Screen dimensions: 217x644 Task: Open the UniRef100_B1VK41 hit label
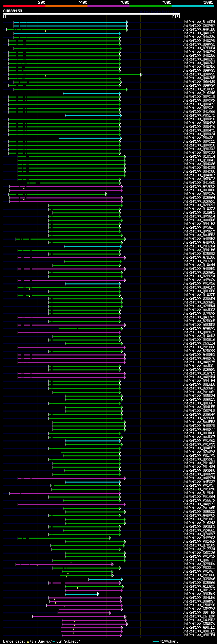click(x=199, y=493)
